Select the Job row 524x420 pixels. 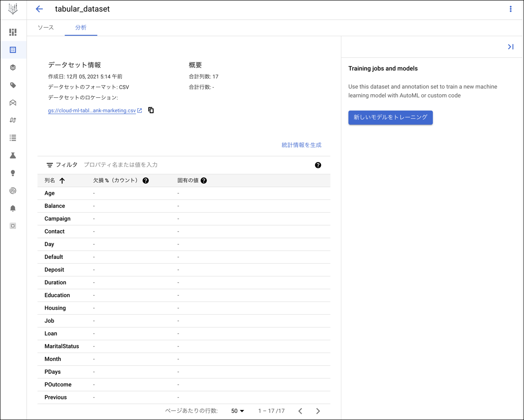184,321
